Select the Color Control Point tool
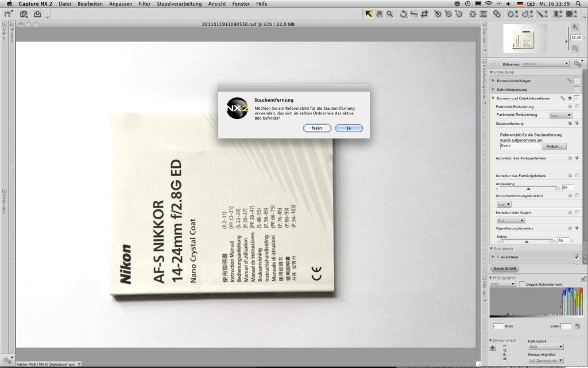This screenshot has width=588, height=368. tap(473, 14)
